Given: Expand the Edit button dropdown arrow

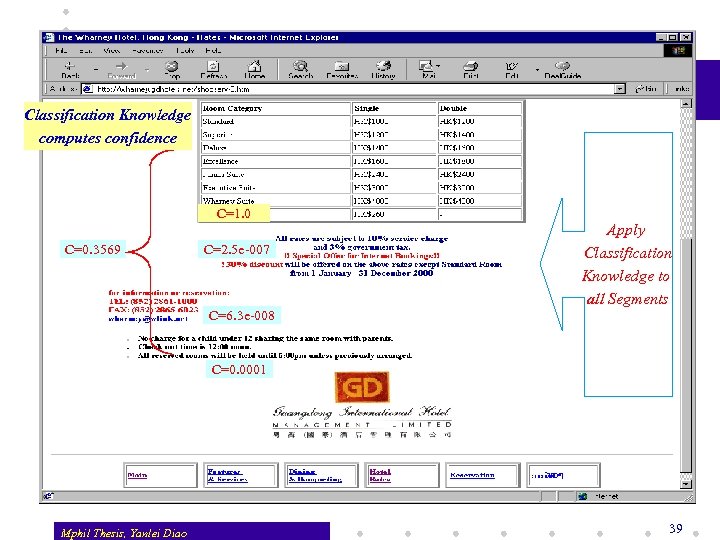Looking at the screenshot, I should pyautogui.click(x=537, y=70).
